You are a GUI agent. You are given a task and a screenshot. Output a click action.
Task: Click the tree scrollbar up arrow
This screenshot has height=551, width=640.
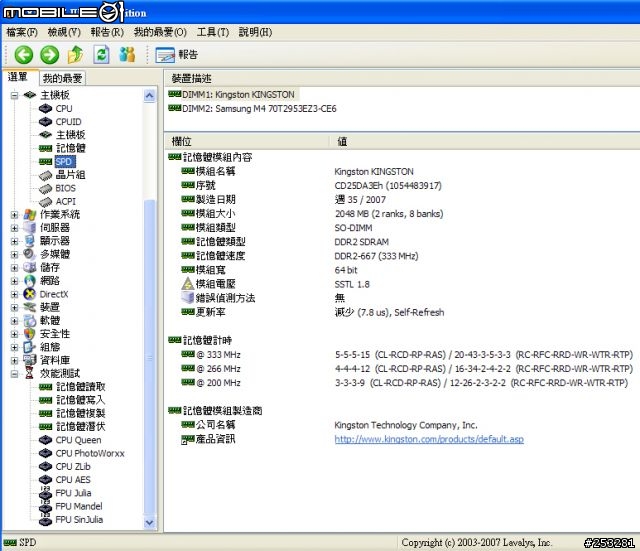pos(149,96)
